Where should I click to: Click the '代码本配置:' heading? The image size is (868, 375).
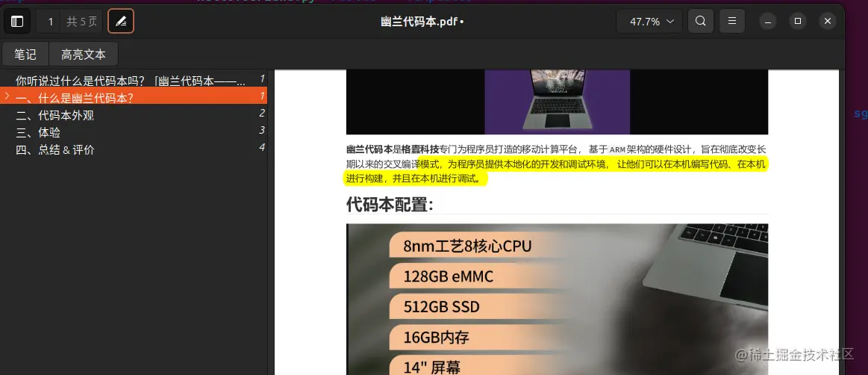coord(390,204)
